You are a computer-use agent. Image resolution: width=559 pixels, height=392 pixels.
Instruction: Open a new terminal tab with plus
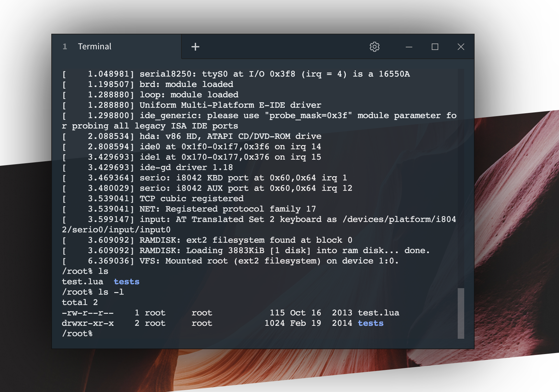click(x=195, y=47)
